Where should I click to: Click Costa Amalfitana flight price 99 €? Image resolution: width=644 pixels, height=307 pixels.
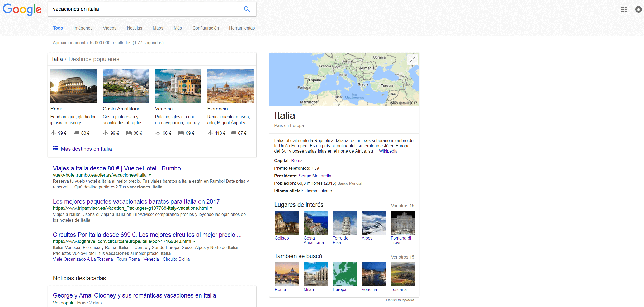tap(111, 133)
